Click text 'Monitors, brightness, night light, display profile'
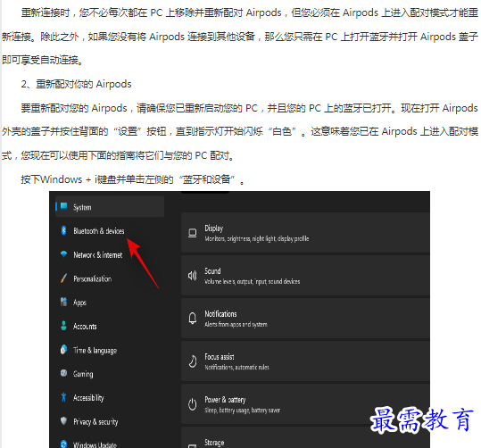481x448 pixels. [x=257, y=238]
